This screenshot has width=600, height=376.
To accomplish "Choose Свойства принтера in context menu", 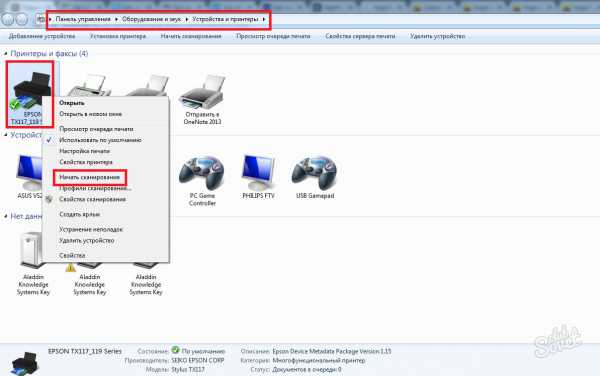I will point(86,162).
